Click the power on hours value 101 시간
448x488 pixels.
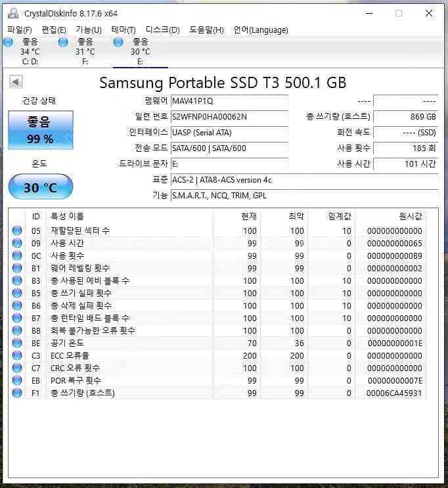(x=406, y=164)
